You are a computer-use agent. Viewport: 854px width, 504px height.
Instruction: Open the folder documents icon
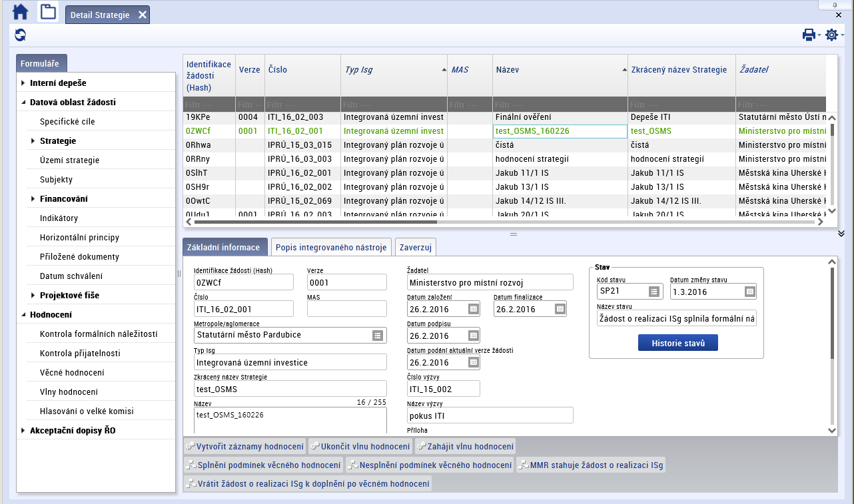pos(47,12)
